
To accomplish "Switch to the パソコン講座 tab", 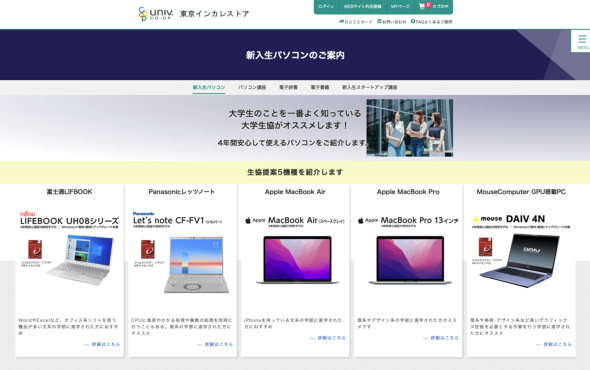I will tap(252, 87).
